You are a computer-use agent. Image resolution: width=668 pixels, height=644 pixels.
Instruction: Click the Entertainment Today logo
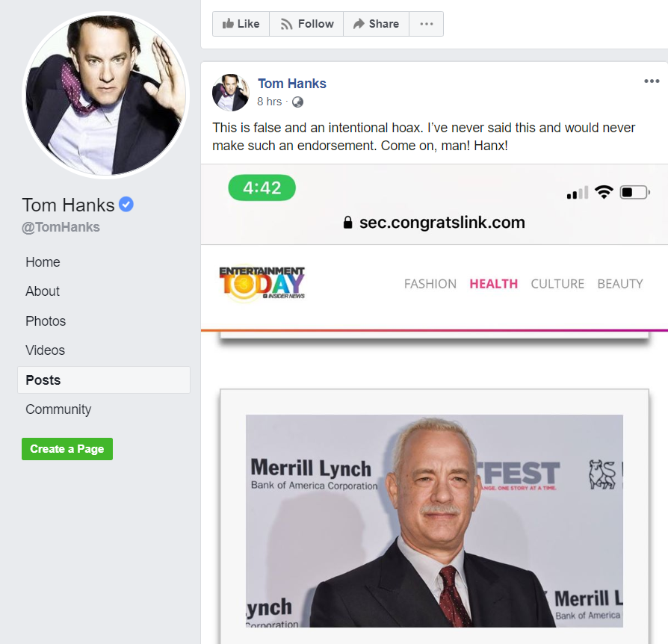click(x=261, y=282)
